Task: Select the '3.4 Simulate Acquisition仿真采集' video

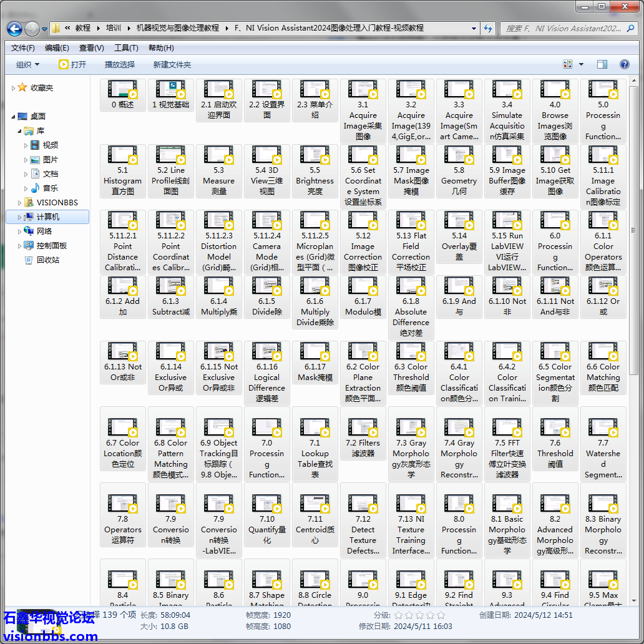Action: tap(507, 111)
